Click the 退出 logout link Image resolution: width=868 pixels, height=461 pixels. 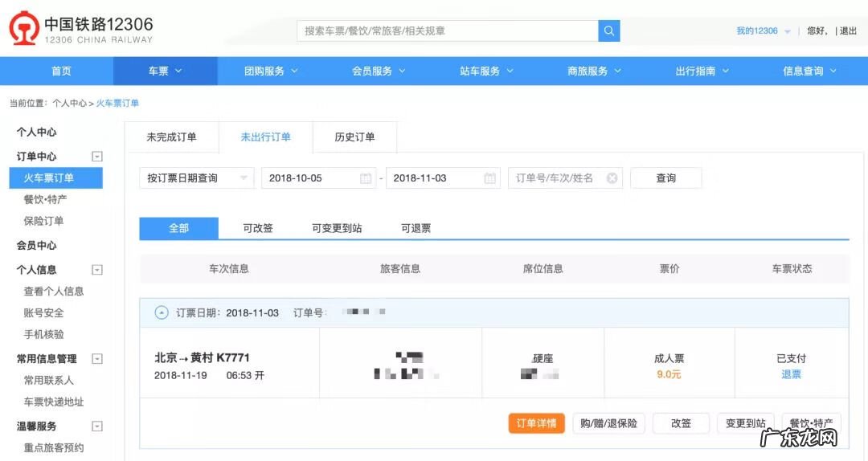tap(848, 31)
